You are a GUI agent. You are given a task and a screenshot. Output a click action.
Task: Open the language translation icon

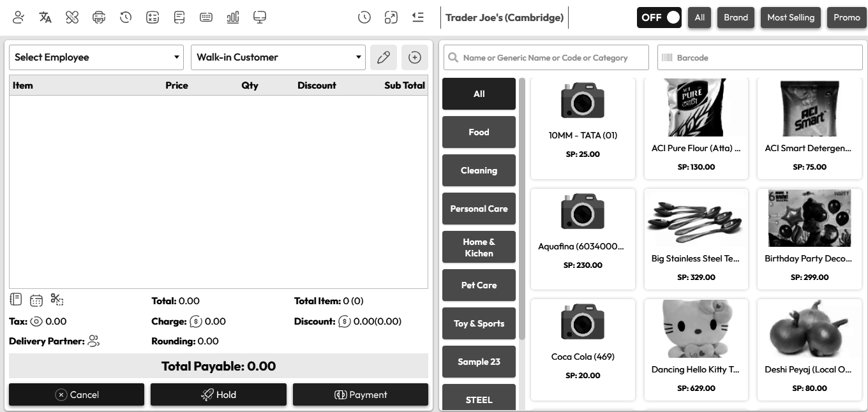point(45,17)
